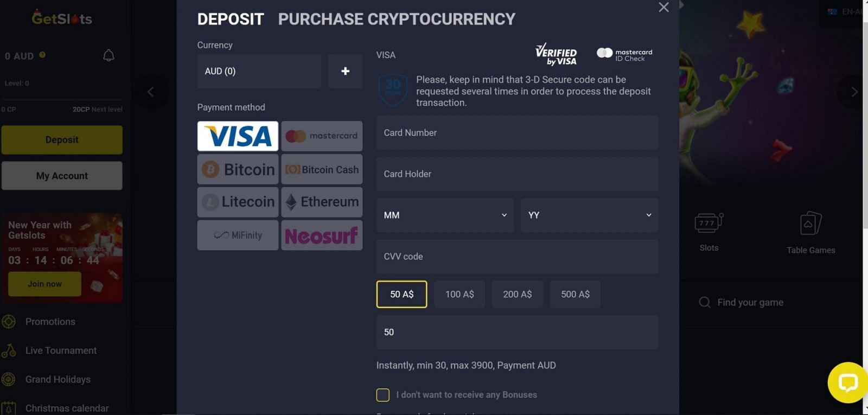Click the Card Number input field
This screenshot has width=868, height=415.
[517, 133]
